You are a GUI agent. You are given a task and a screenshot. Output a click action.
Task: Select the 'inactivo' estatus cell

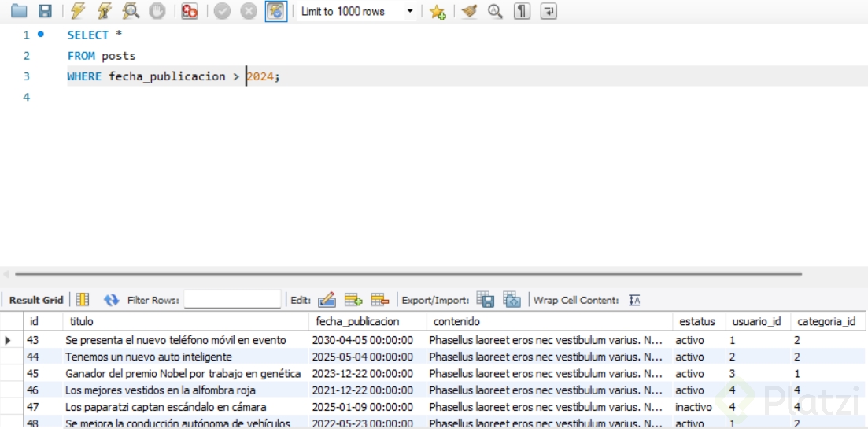click(699, 407)
